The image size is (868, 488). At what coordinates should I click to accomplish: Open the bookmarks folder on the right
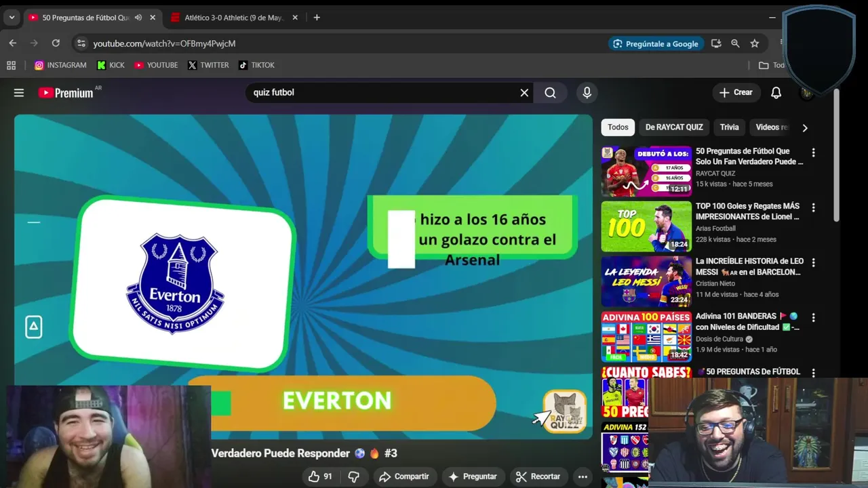[x=771, y=65]
